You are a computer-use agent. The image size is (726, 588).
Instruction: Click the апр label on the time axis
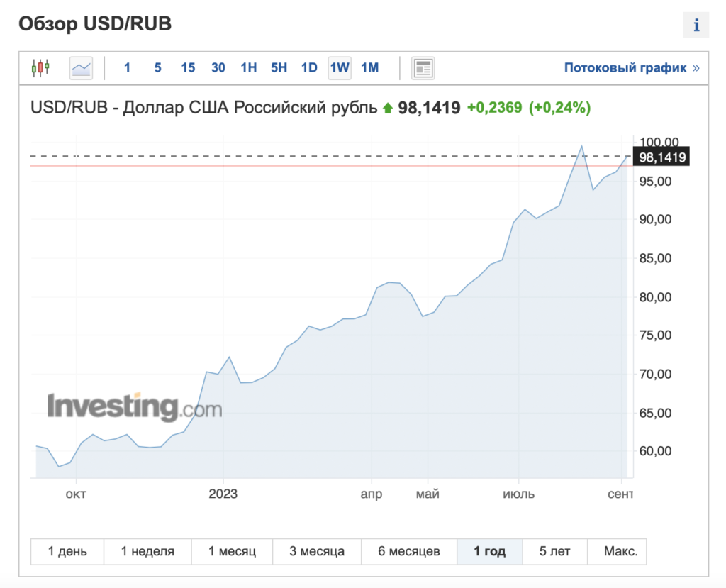click(372, 494)
